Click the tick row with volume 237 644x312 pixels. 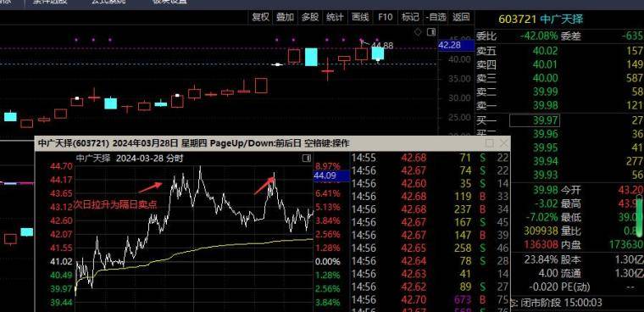[x=430, y=209]
